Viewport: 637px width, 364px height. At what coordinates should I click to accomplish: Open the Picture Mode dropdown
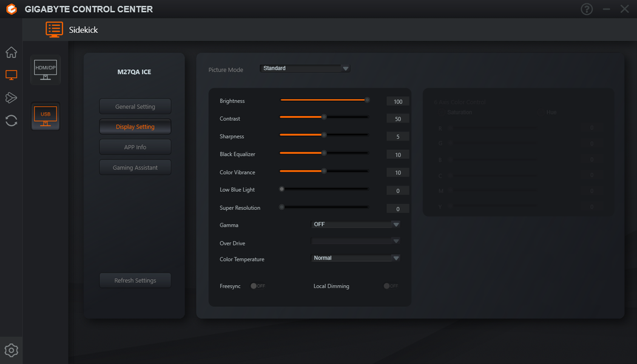(305, 68)
